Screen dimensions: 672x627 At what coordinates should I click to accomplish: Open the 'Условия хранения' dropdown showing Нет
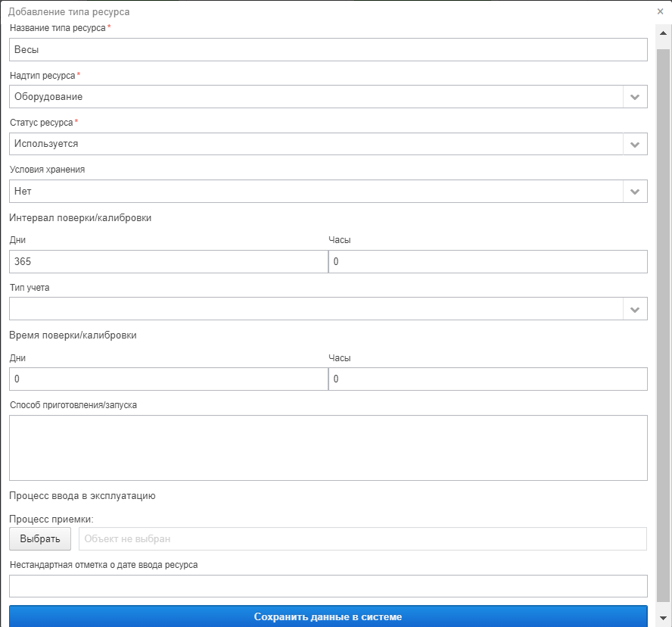point(328,192)
